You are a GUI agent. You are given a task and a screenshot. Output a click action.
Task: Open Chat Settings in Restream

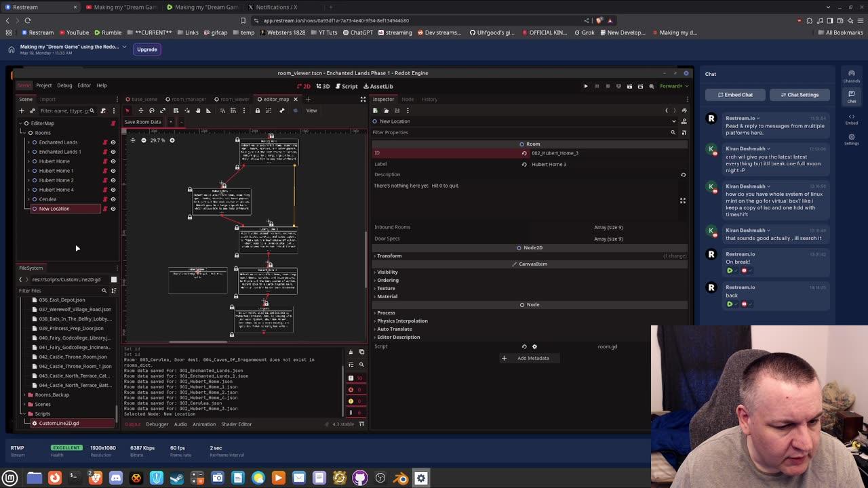point(799,95)
